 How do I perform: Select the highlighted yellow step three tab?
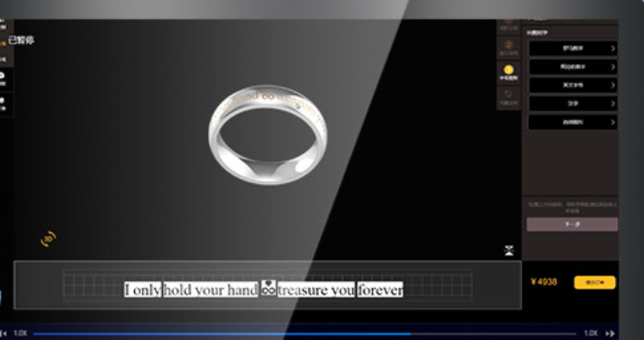508,73
